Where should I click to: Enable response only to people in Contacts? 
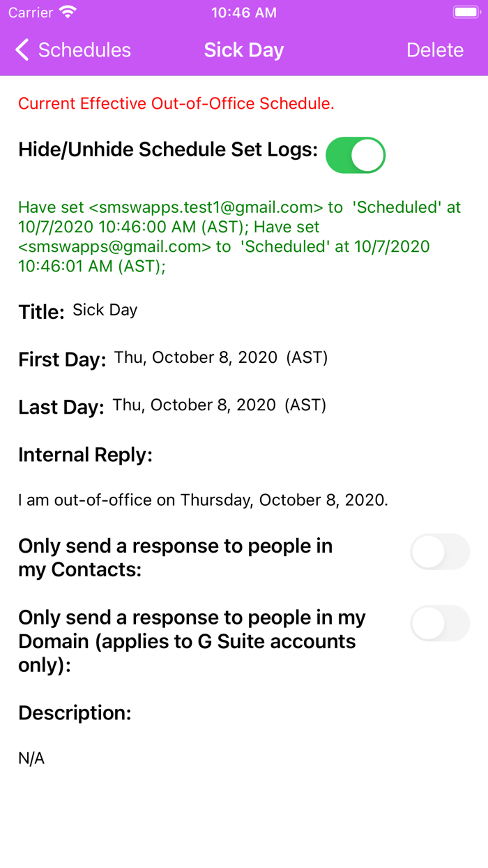(x=440, y=551)
